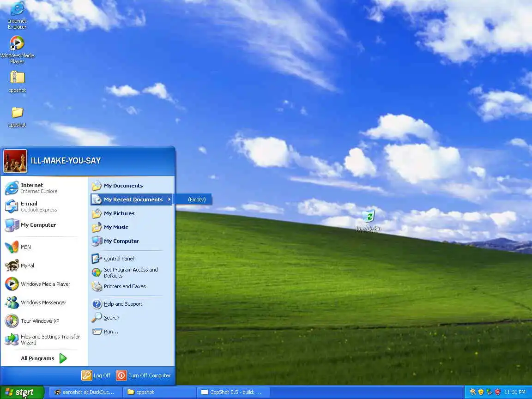Open My Music folder
532x399 pixels.
[132, 227]
